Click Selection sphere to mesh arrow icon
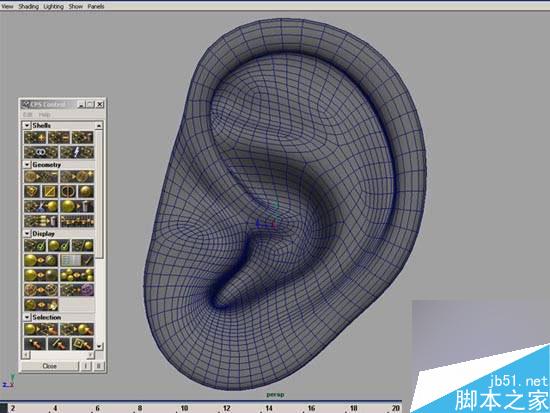 [x=41, y=329]
